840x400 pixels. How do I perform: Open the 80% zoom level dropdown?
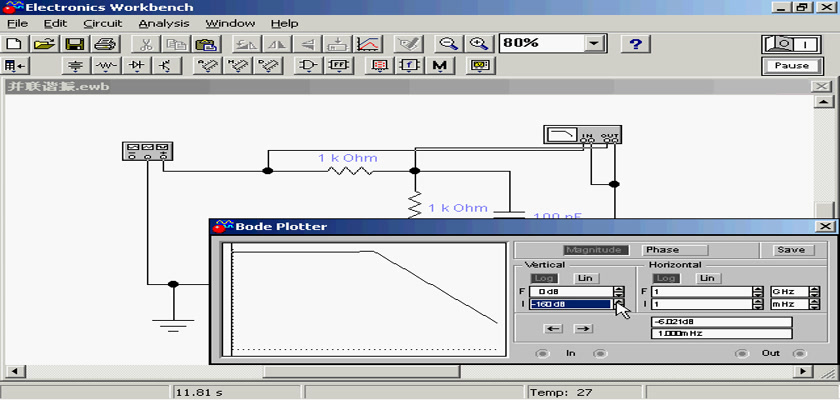click(x=594, y=44)
